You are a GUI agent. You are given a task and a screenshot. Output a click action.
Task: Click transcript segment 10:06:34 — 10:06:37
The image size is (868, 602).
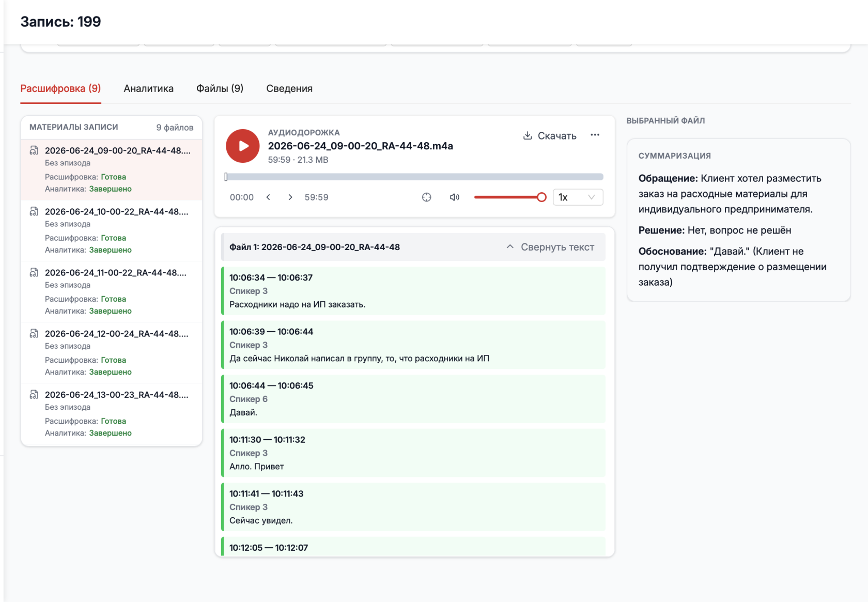(413, 291)
